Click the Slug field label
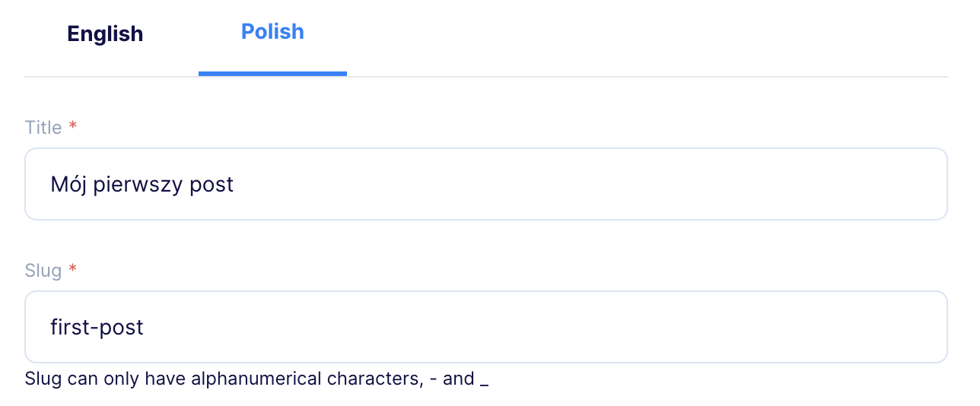 (x=43, y=271)
